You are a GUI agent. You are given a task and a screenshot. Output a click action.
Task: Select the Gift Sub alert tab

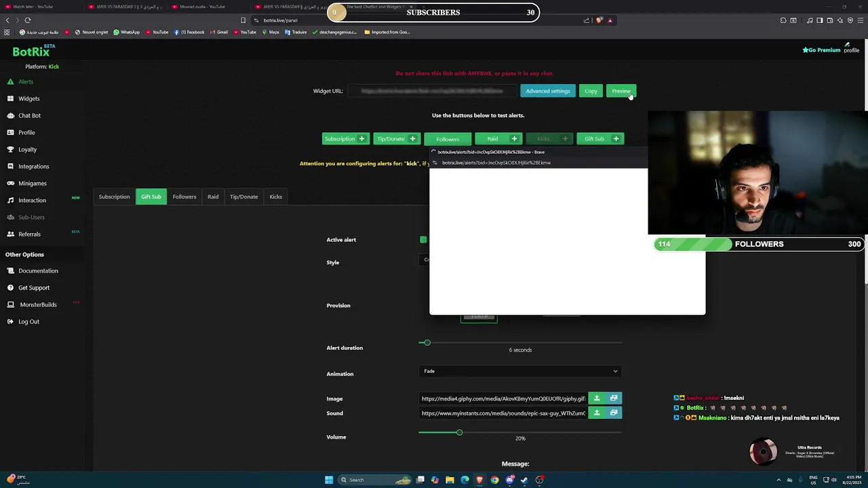point(151,197)
